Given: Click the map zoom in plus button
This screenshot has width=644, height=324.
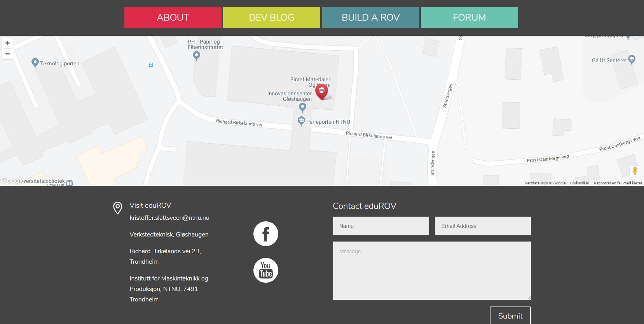Looking at the screenshot, I should [7, 43].
